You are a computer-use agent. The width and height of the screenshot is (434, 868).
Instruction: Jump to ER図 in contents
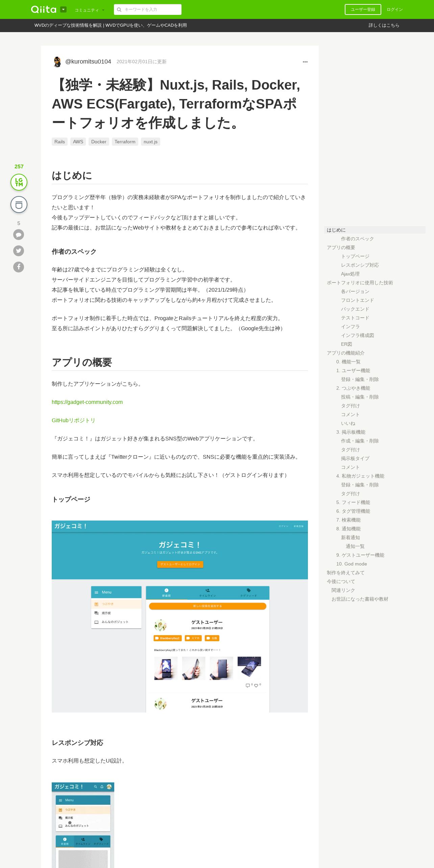coord(346,344)
